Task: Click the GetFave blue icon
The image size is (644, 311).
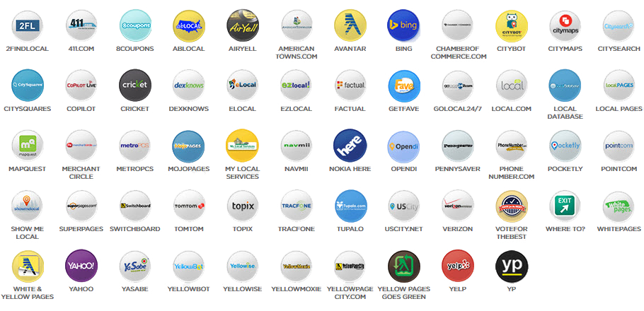Action: coord(404,86)
